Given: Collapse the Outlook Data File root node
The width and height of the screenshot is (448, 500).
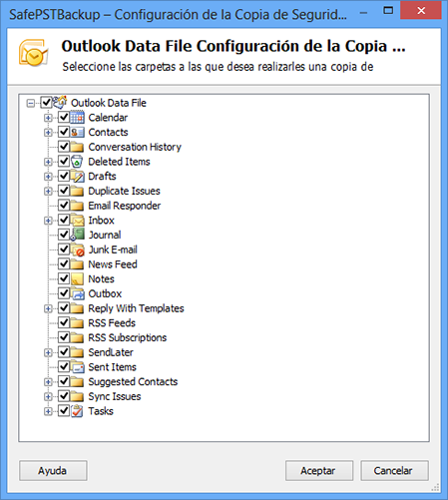Looking at the screenshot, I should [31, 103].
